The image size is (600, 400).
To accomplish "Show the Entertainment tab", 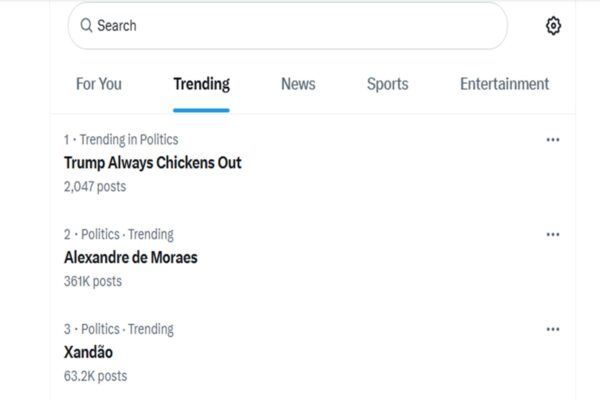I will (x=504, y=84).
